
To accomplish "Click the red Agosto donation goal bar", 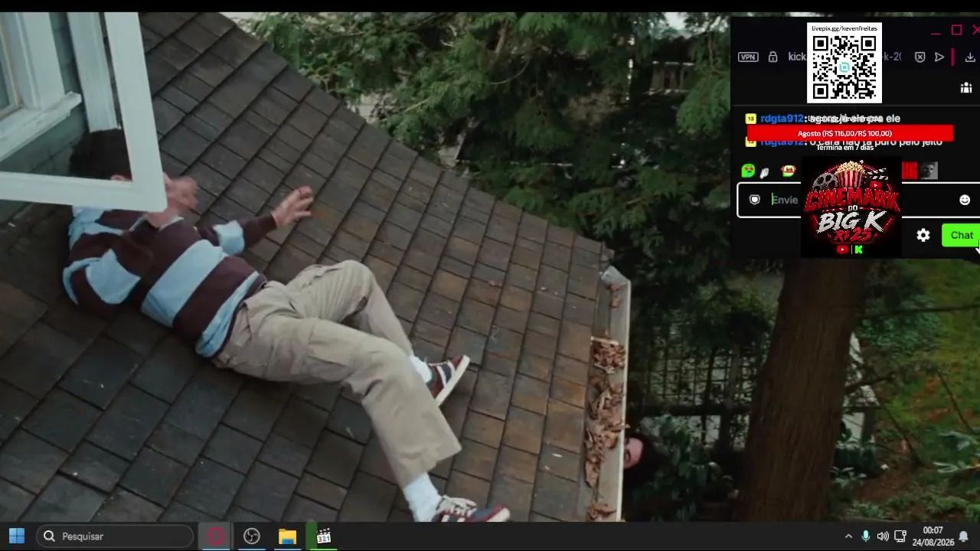I will [x=850, y=133].
